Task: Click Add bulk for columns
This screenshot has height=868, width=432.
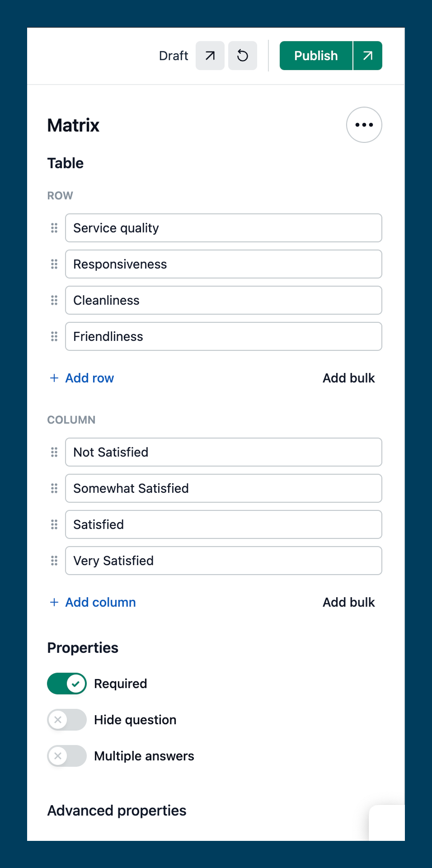Action: 348,602
